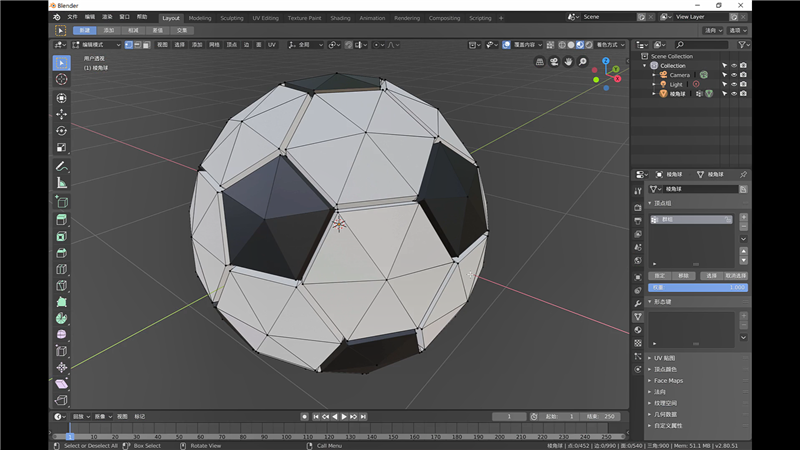This screenshot has height=450, width=800.
Task: Toggle perspective/orthographic grid button
Action: [540, 62]
